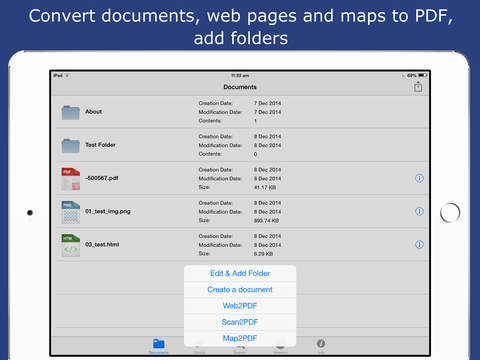Click the 993.74 KB size value
480x360 pixels.
[266, 221]
